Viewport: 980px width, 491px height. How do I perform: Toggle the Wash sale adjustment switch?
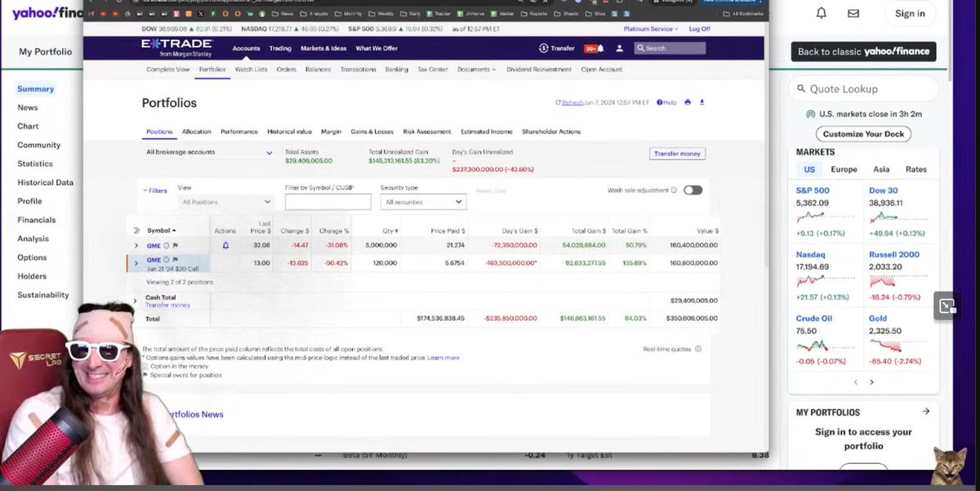693,190
